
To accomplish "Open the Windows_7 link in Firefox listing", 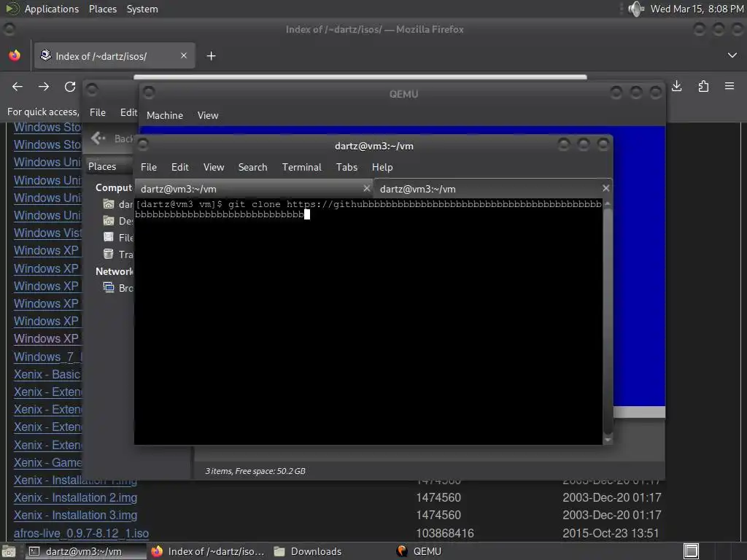I will point(47,357).
